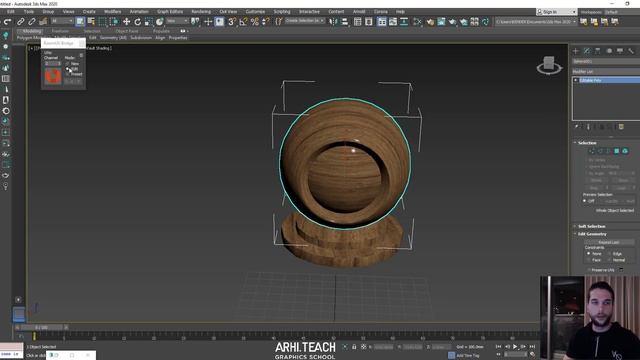Viewport: 640px width, 360px height.
Task: Select the None constraint radio button
Action: coord(589,253)
